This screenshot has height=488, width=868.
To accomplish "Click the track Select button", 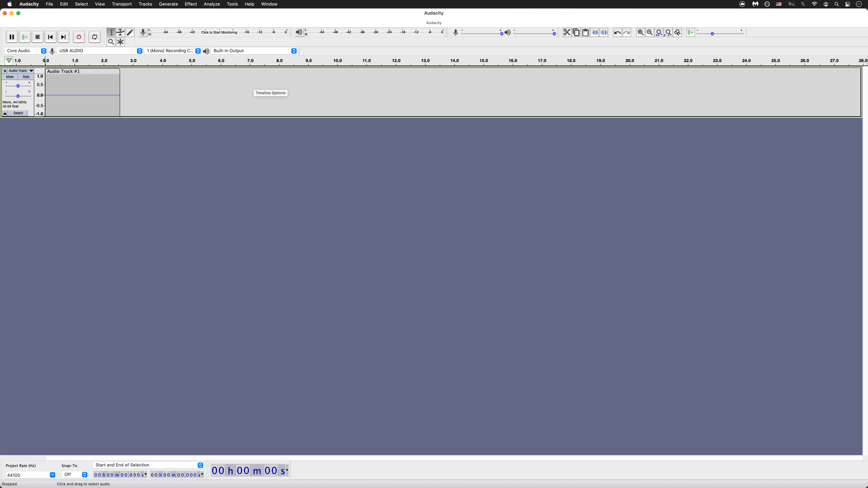I will 18,113.
